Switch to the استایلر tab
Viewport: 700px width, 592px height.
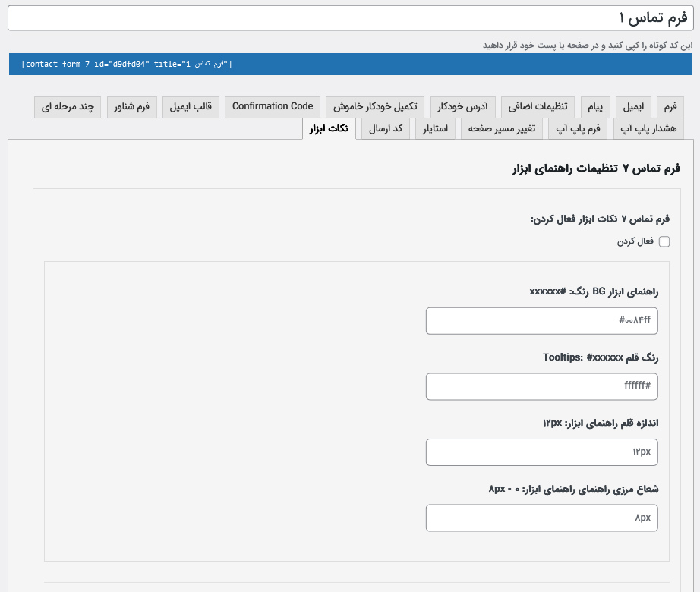click(435, 129)
